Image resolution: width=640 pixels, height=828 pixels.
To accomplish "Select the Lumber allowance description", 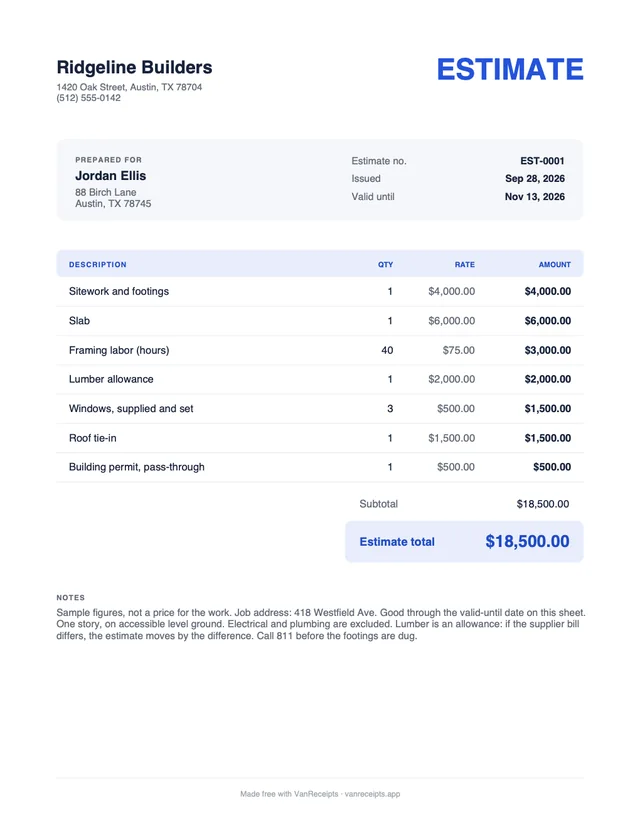I will point(111,379).
